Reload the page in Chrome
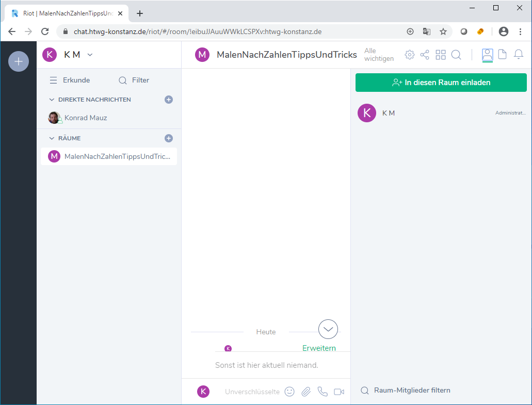The width and height of the screenshot is (532, 405). tap(45, 31)
